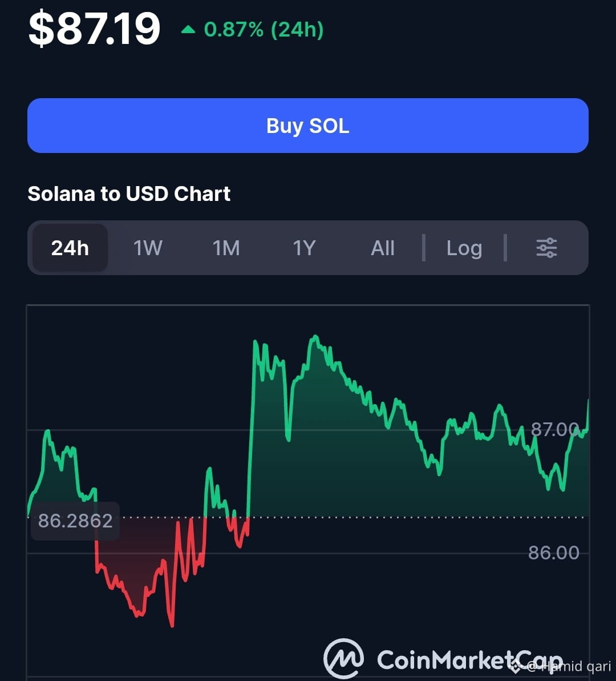Image resolution: width=616 pixels, height=681 pixels.
Task: Click the red low point of chart
Action: tap(172, 626)
